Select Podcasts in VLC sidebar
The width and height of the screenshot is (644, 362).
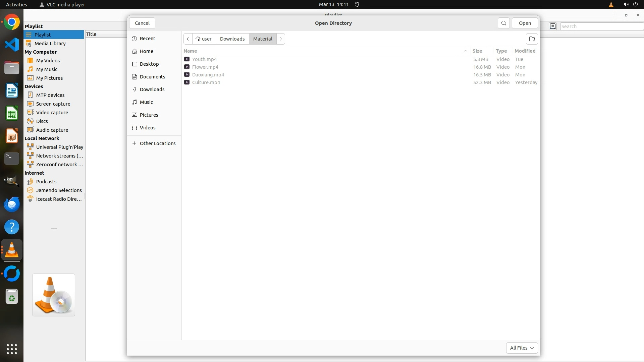coord(46,182)
